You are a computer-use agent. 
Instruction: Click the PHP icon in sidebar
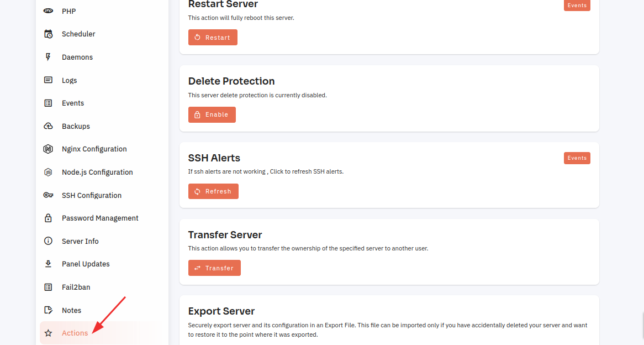pos(48,11)
